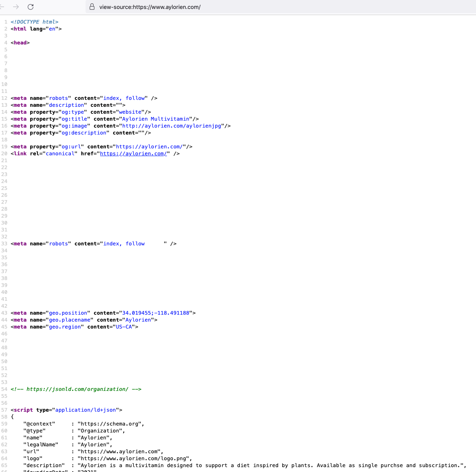Click line number 43 in the gutter
The image size is (476, 472).
(4, 313)
